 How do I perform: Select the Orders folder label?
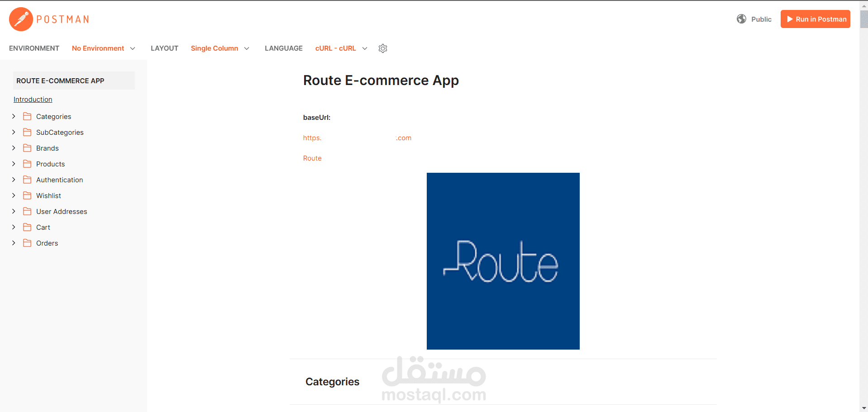[47, 243]
